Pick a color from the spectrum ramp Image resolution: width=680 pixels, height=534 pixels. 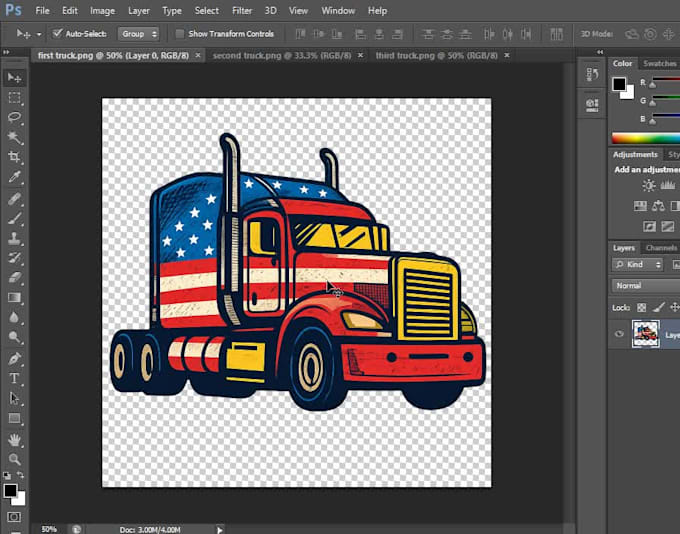[646, 138]
